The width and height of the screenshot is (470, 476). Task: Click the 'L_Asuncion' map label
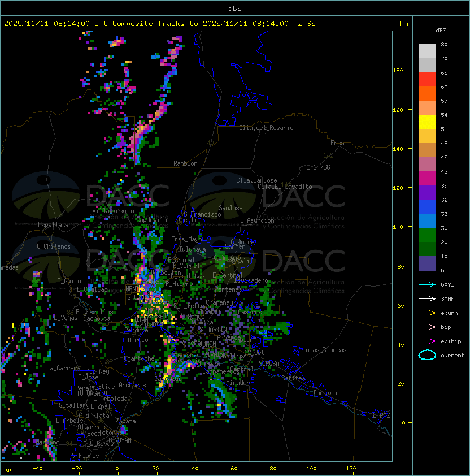pyautogui.click(x=257, y=220)
